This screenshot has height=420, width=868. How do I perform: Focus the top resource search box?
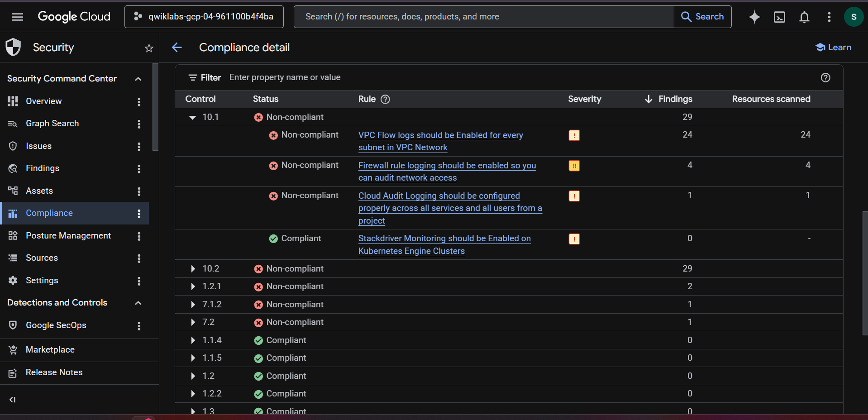(x=484, y=17)
